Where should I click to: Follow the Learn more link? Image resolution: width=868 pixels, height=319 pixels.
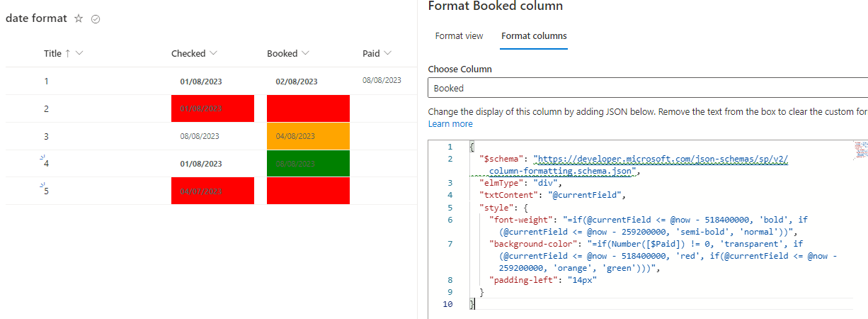pyautogui.click(x=450, y=124)
